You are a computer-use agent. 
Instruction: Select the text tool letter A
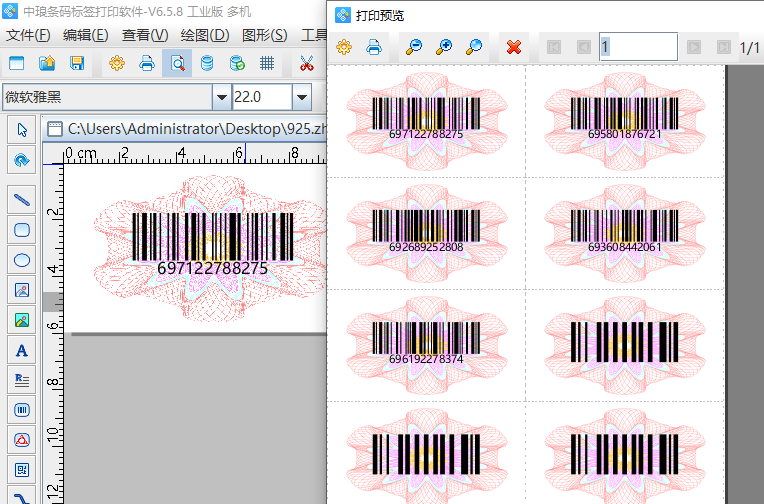pyautogui.click(x=21, y=350)
